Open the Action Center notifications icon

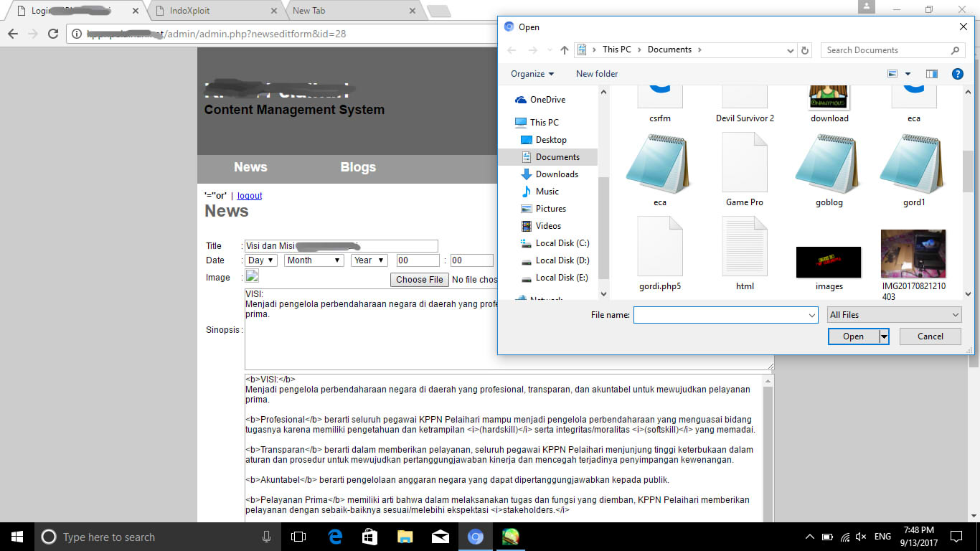956,537
